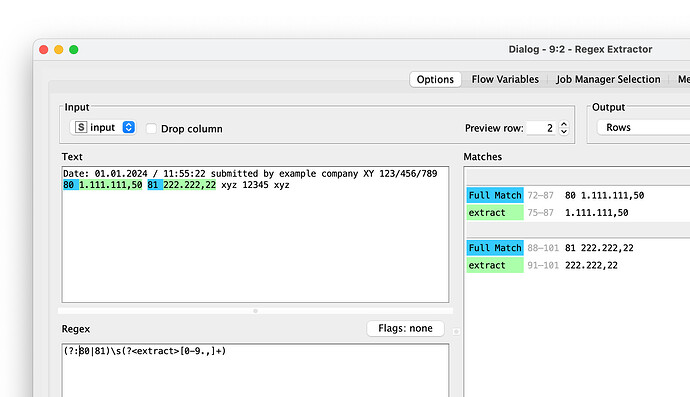Viewport: 690px width, 397px height.
Task: Close the Regex Extractor dialog
Action: [x=44, y=49]
